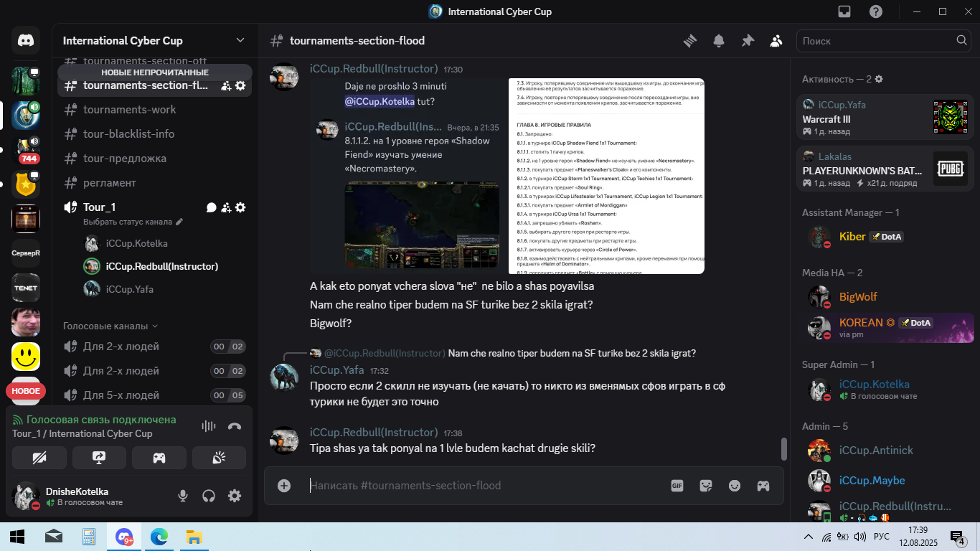
Task: Toggle noise suppression waveform icon
Action: (209, 426)
